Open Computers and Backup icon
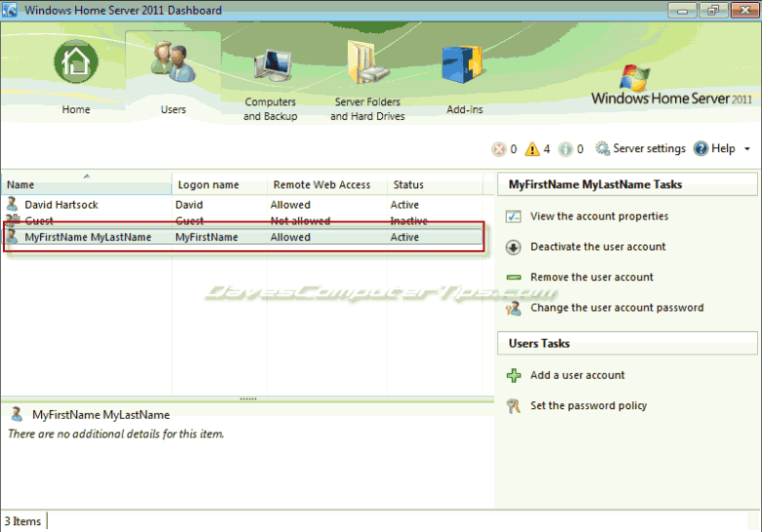This screenshot has width=762, height=532. click(x=273, y=65)
